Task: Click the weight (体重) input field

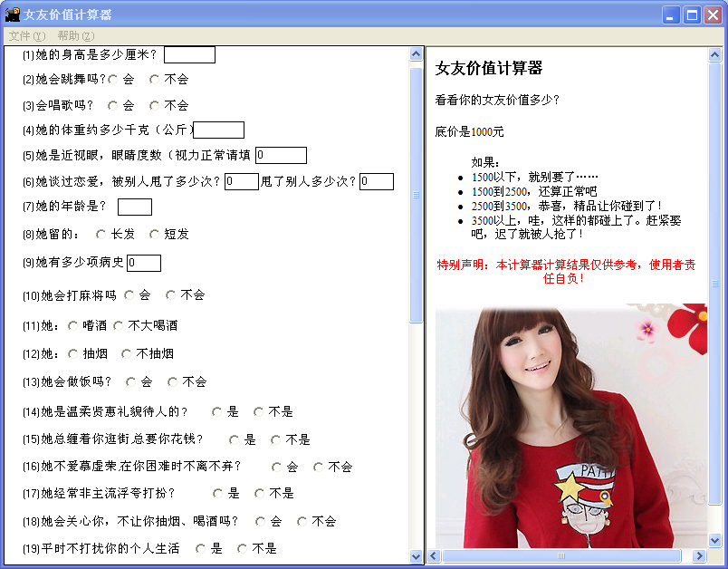Action: point(219,130)
